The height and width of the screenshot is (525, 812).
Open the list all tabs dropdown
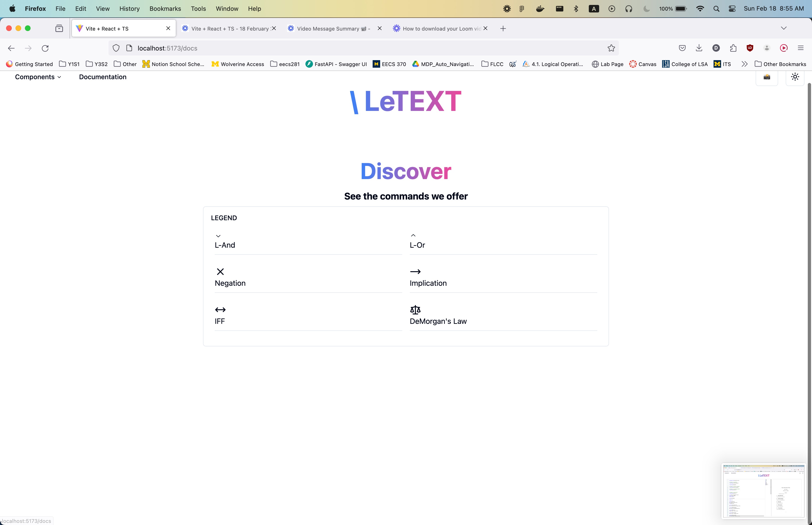(783, 28)
